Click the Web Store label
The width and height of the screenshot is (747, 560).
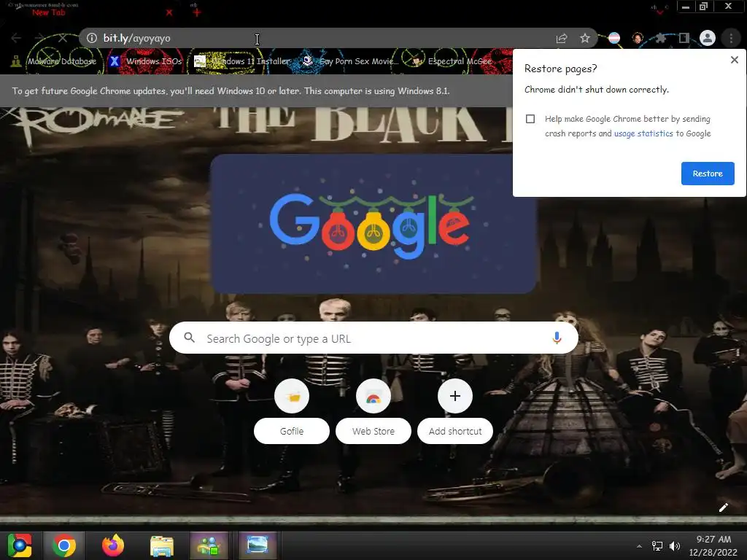click(x=373, y=431)
